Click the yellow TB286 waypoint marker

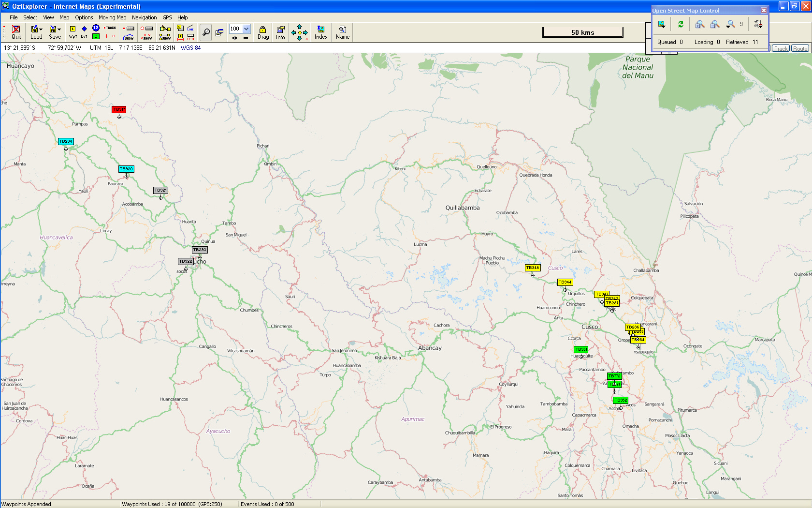633,327
